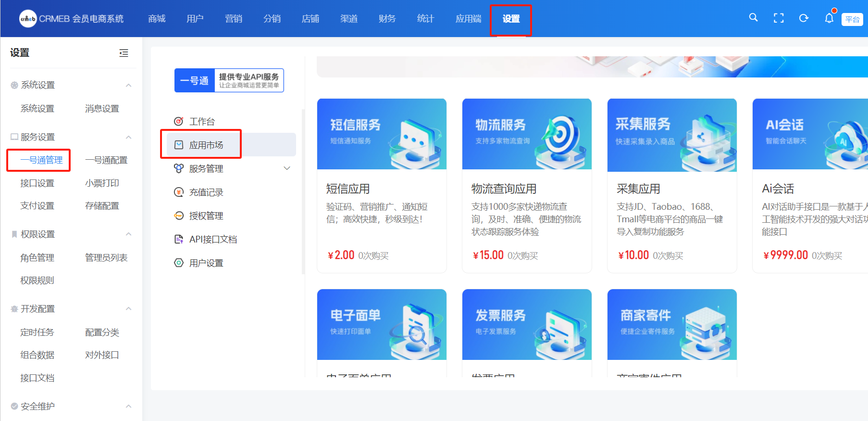Collapse the sidebar with the menu fold icon
Viewport: 868px width, 421px height.
pos(124,53)
